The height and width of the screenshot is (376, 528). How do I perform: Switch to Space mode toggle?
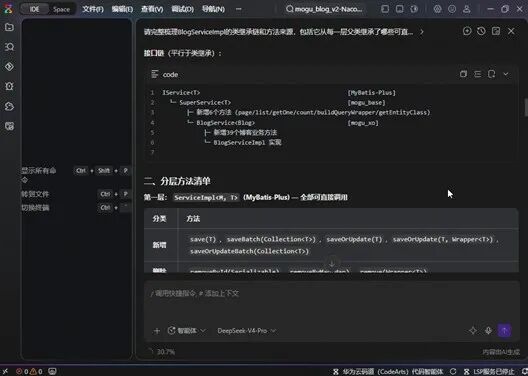(x=62, y=9)
